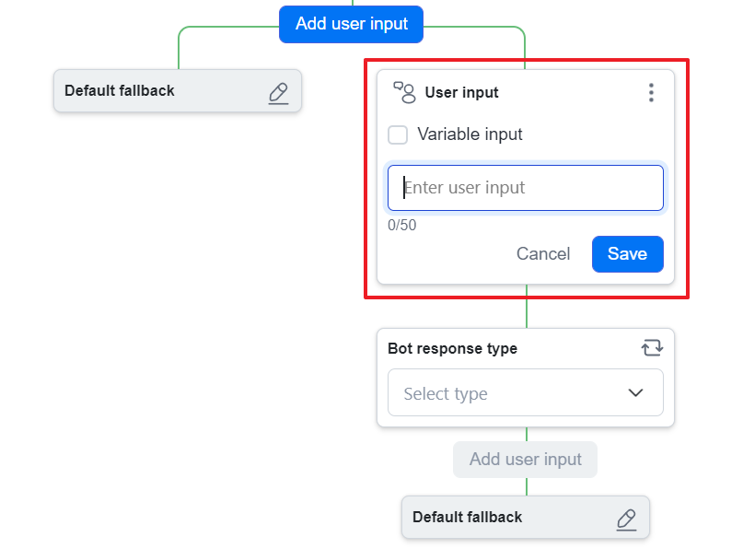Click the pencil icon on lower fallback card
Viewport: 743px width, 560px height.
[627, 518]
